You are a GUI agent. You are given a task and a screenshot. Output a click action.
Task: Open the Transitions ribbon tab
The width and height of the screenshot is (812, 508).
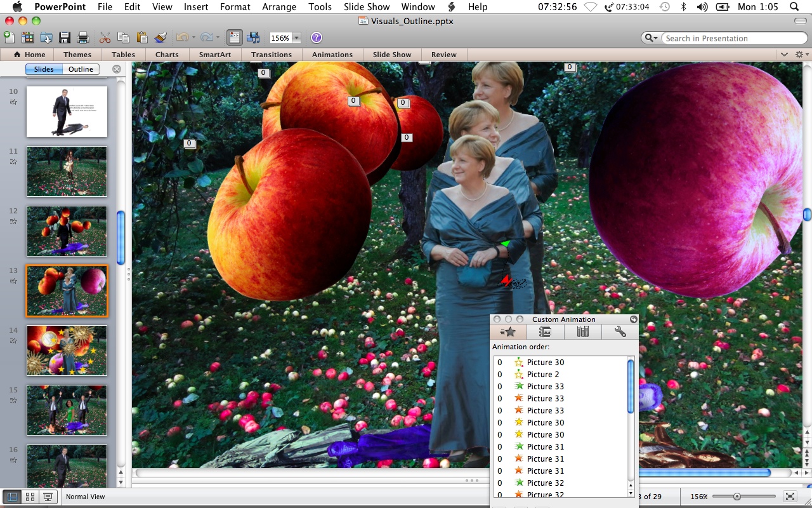(x=271, y=55)
